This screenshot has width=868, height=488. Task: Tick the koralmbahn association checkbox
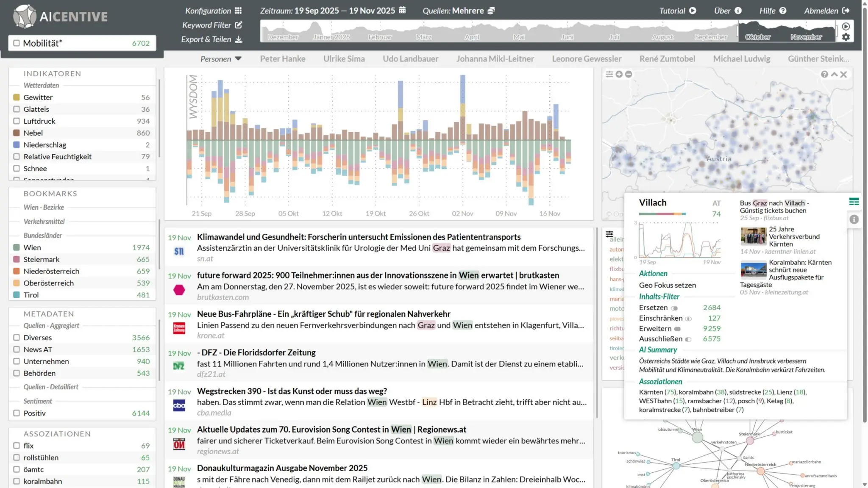[17, 481]
